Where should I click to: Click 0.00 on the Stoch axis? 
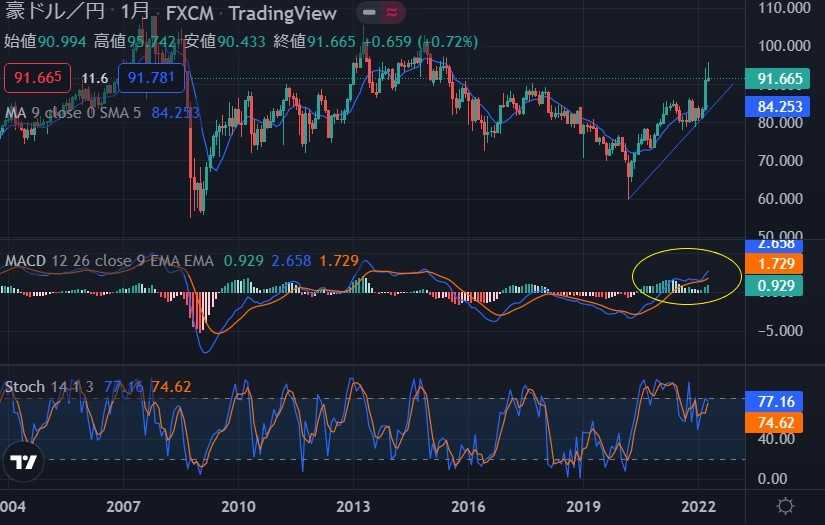pos(772,478)
